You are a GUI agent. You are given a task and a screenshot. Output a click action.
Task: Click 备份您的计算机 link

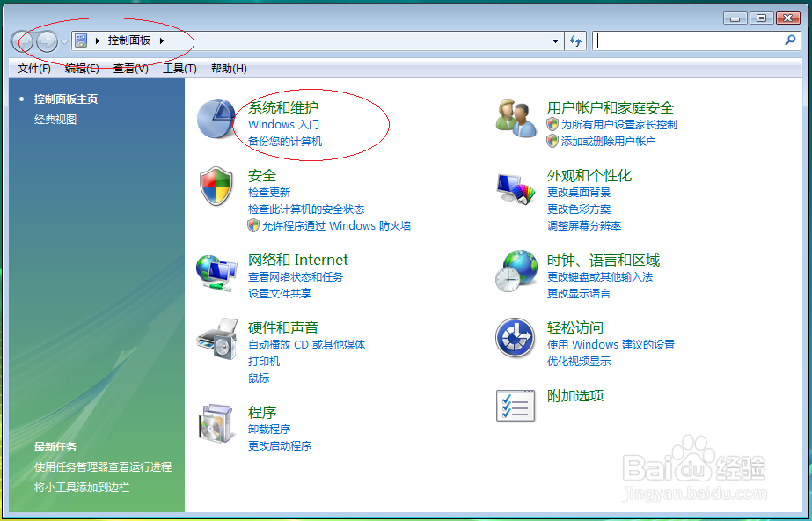[285, 142]
